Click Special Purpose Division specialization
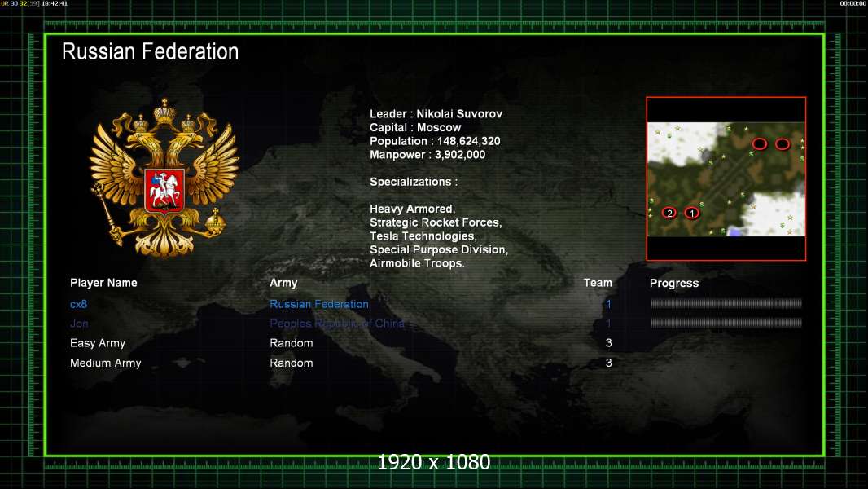 click(439, 249)
